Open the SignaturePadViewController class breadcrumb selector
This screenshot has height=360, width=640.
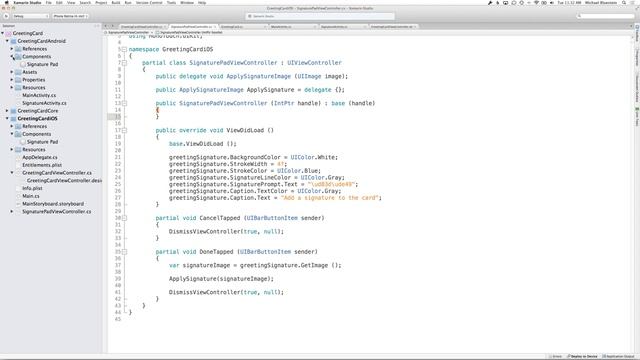point(128,32)
